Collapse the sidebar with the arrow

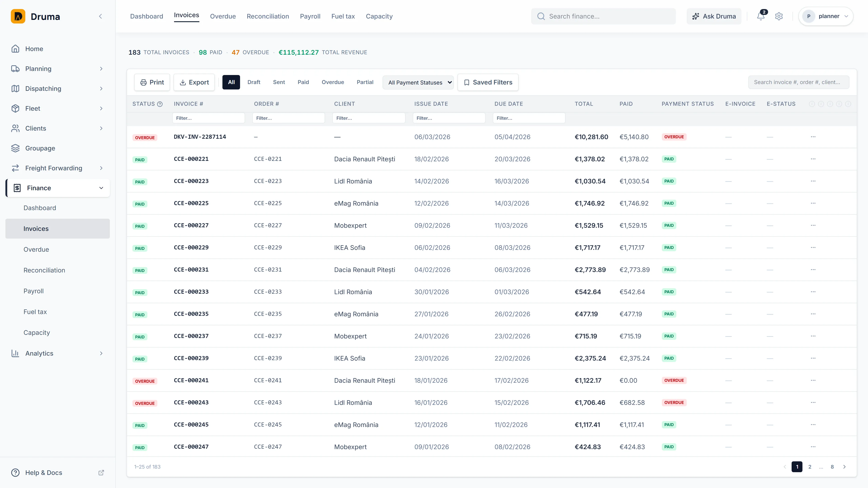100,16
